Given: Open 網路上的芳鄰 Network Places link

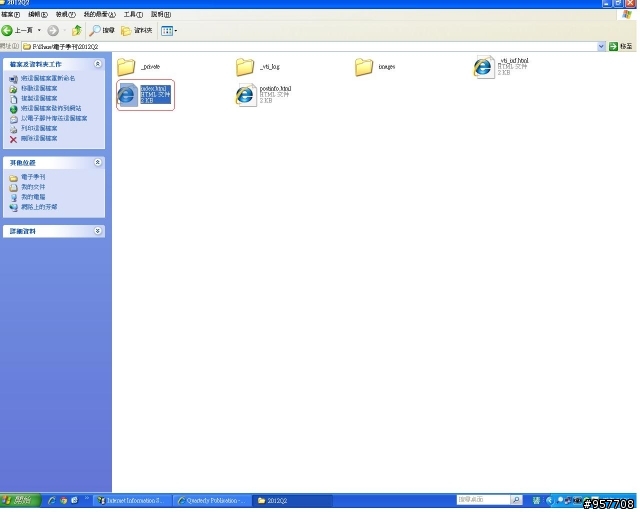Looking at the screenshot, I should 39,207.
